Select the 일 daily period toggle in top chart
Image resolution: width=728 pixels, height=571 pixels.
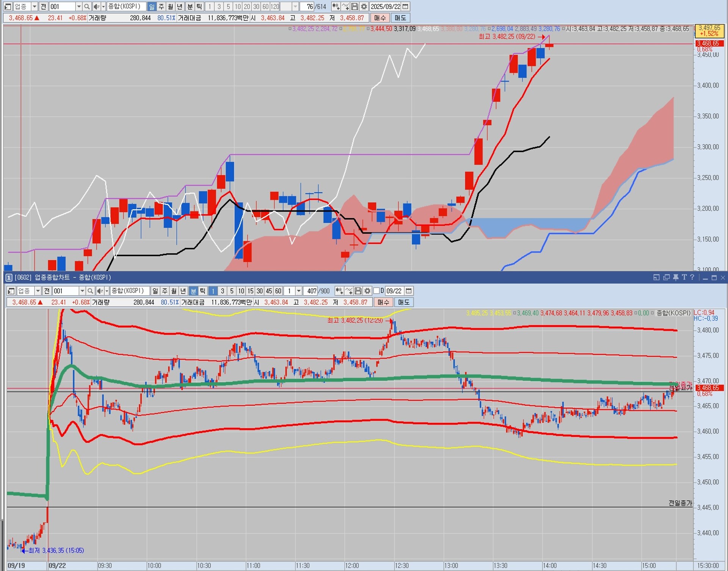point(152,6)
